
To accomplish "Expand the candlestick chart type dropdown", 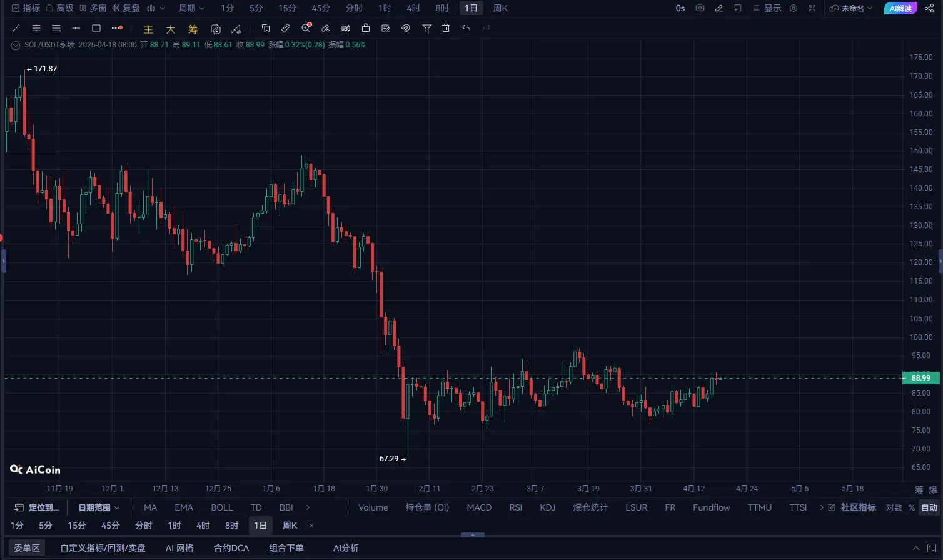I will 156,8.
